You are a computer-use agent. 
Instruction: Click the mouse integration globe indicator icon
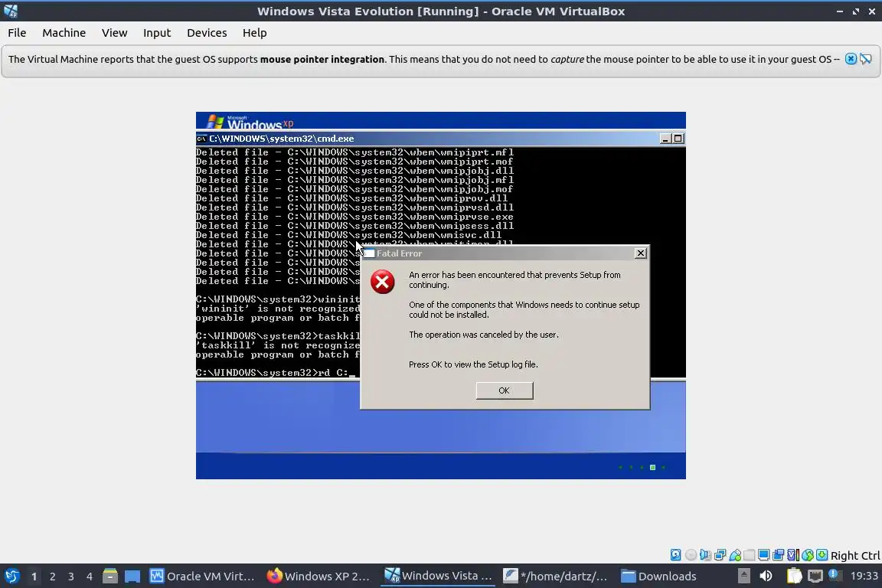(x=808, y=555)
